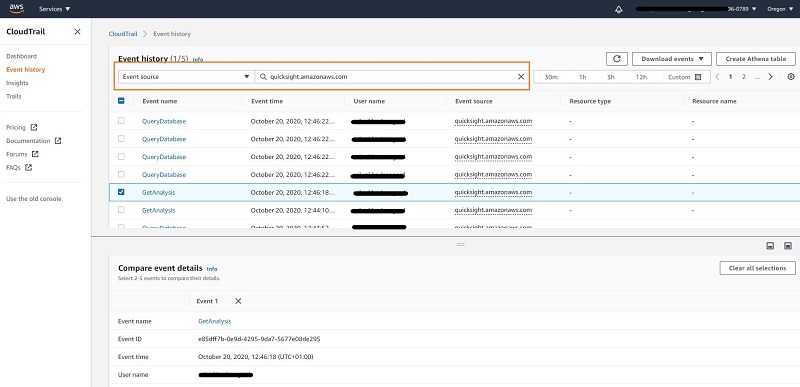
Task: Remove Event 1 from comparison
Action: pyautogui.click(x=238, y=301)
